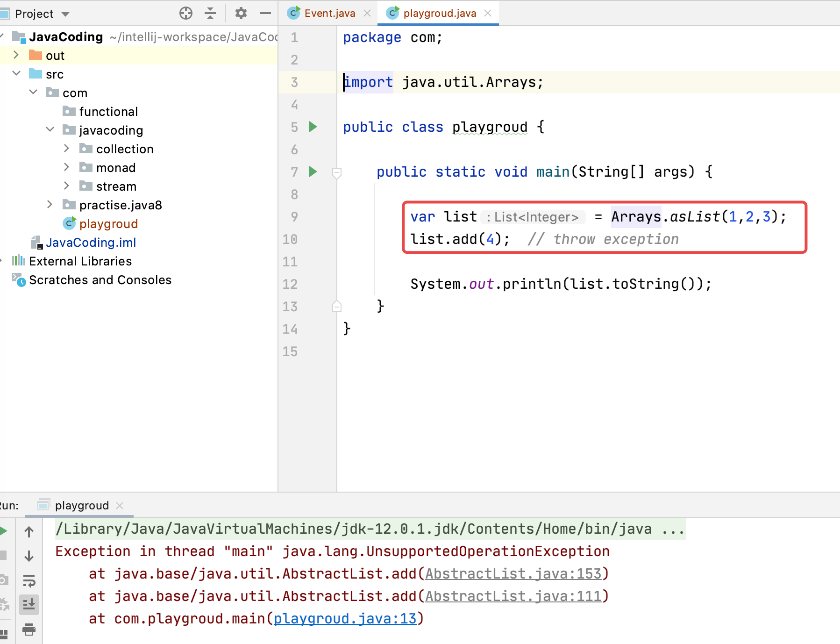Run main method via gutter arrow line 7
The width and height of the screenshot is (840, 644).
pos(313,172)
